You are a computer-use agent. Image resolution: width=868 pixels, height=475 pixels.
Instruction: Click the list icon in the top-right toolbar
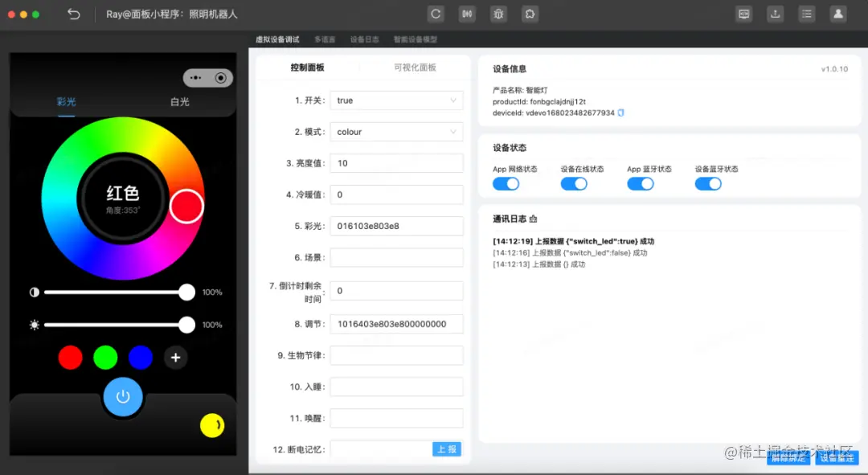[x=806, y=14]
